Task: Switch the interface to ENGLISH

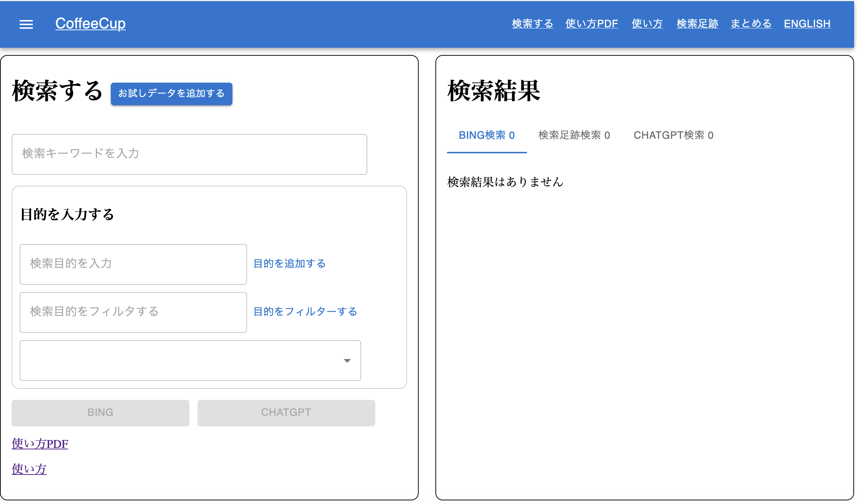Action: [x=807, y=23]
